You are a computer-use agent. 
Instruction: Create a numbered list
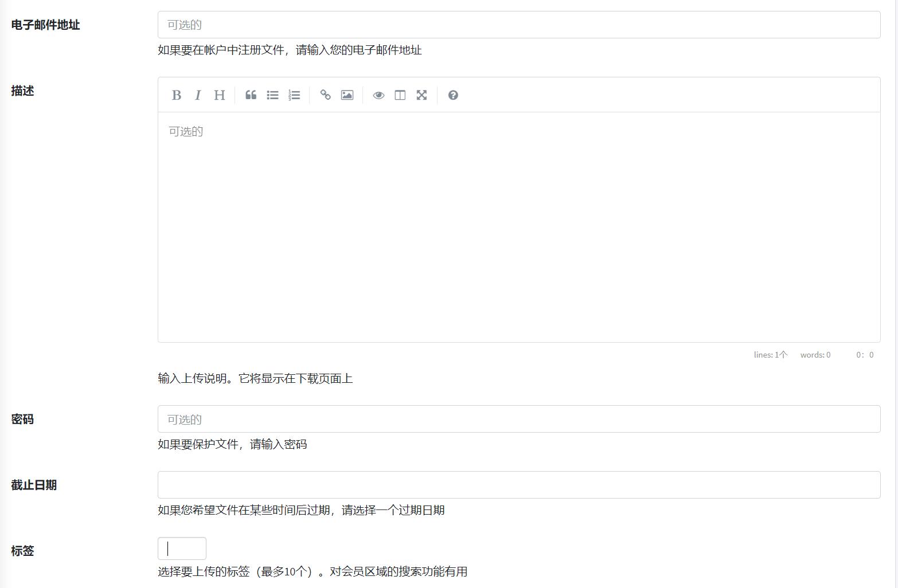[x=294, y=95]
